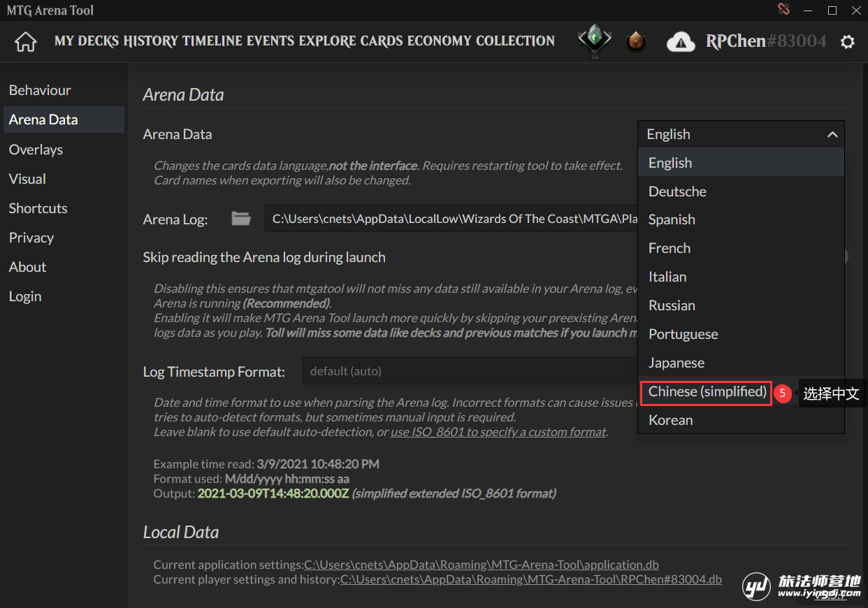
Task: Select the Arena Data settings section
Action: click(x=64, y=120)
